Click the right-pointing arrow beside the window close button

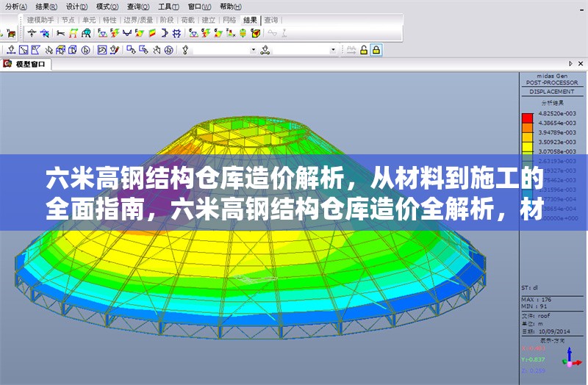pyautogui.click(x=571, y=64)
